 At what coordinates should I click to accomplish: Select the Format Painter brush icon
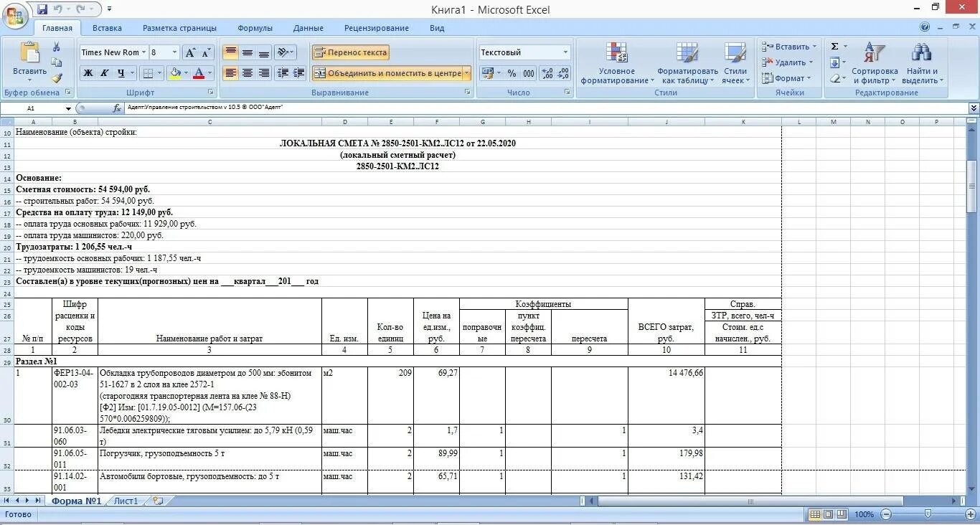[x=57, y=78]
